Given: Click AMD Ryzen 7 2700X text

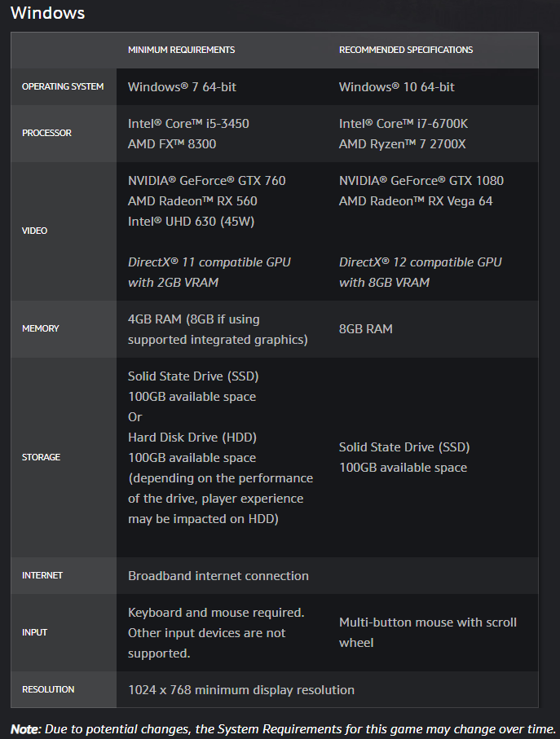Looking at the screenshot, I should [x=402, y=144].
